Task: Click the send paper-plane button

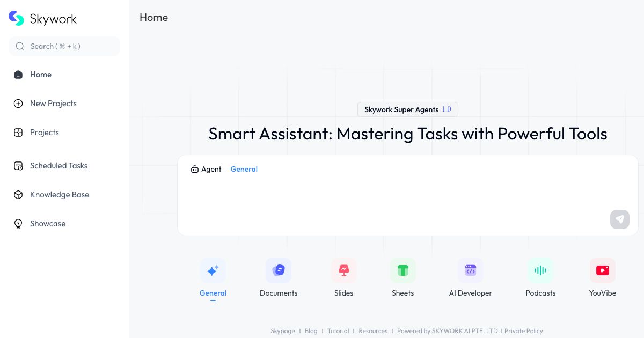Action: click(619, 219)
